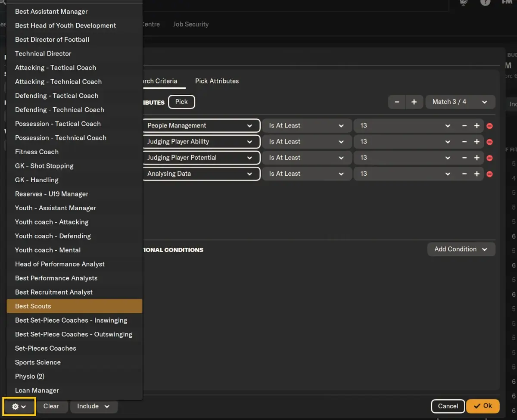Choose Best Performance Analysts filter
Viewport: 517px width, 420px height.
coord(75,278)
